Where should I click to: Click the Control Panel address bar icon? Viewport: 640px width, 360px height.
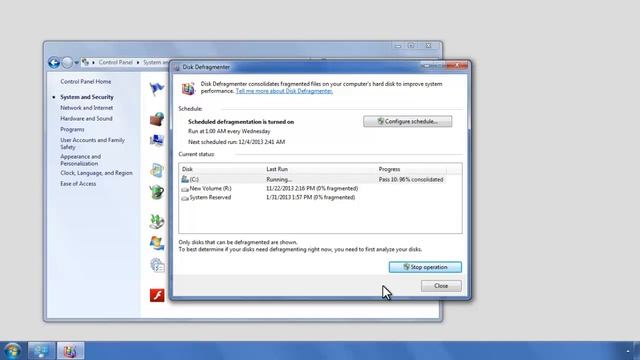pyautogui.click(x=85, y=62)
